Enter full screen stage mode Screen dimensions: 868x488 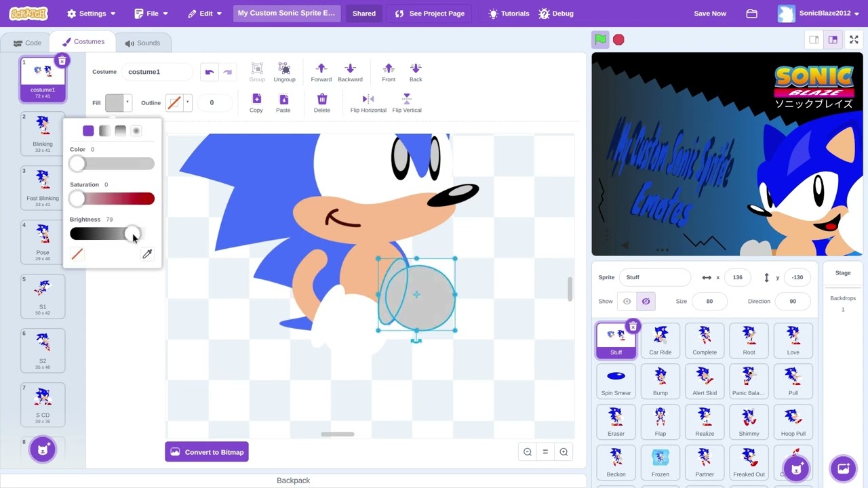854,40
